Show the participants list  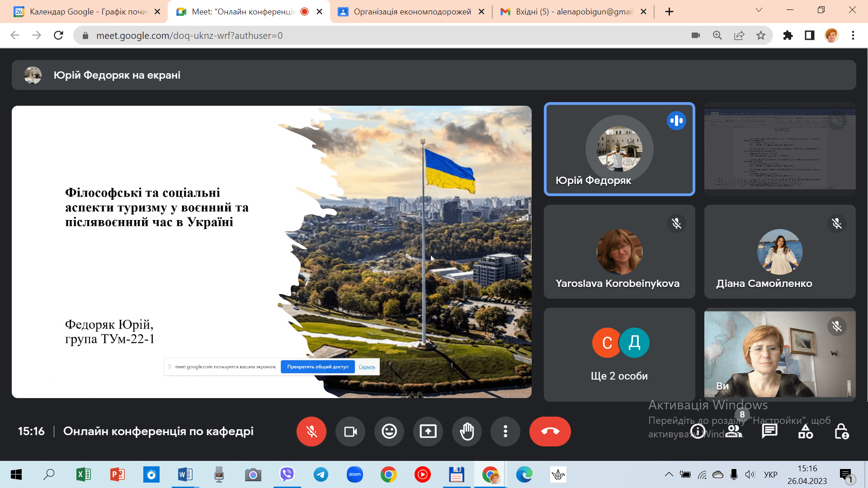click(734, 432)
